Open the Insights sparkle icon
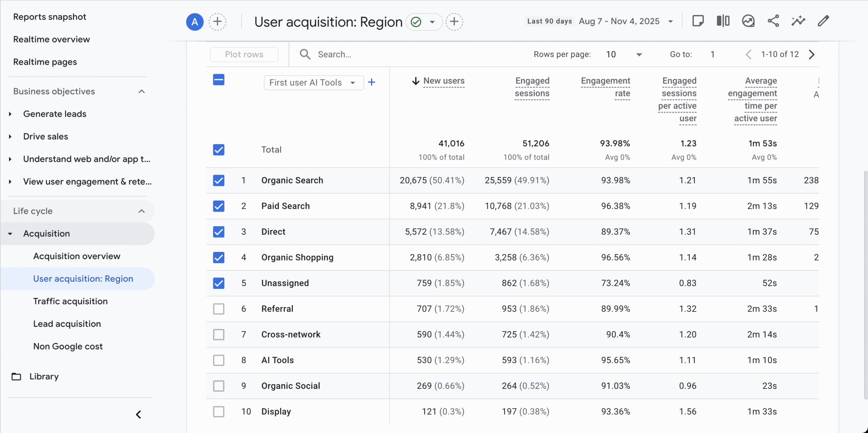Image resolution: width=868 pixels, height=433 pixels. (x=798, y=21)
